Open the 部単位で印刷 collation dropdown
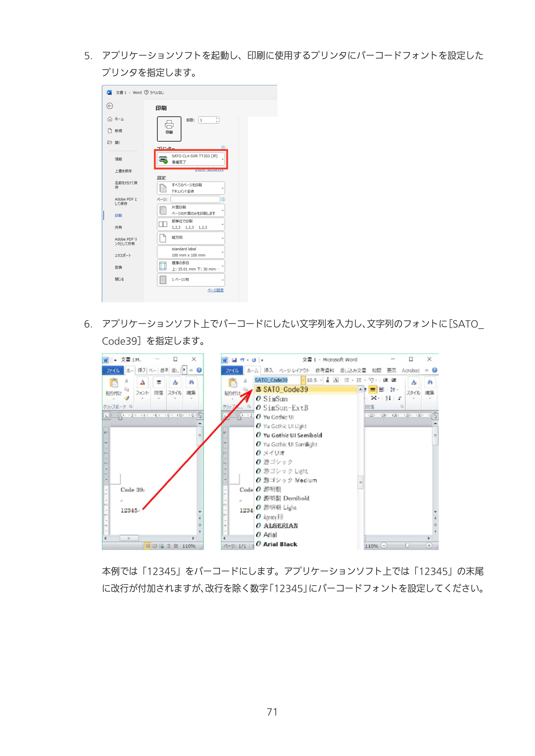The width and height of the screenshot is (535, 756). pos(191,224)
